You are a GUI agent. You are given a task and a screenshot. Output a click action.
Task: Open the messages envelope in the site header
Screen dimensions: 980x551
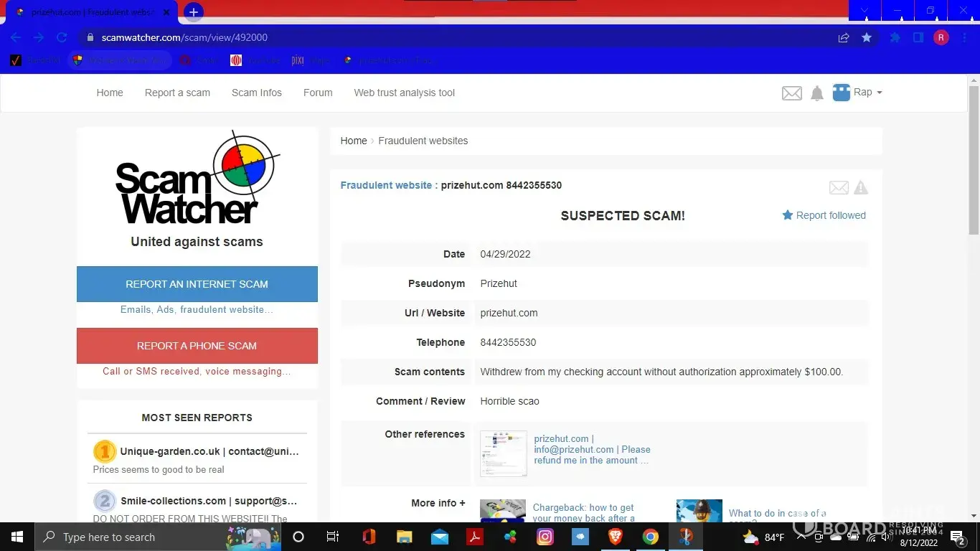tap(791, 93)
